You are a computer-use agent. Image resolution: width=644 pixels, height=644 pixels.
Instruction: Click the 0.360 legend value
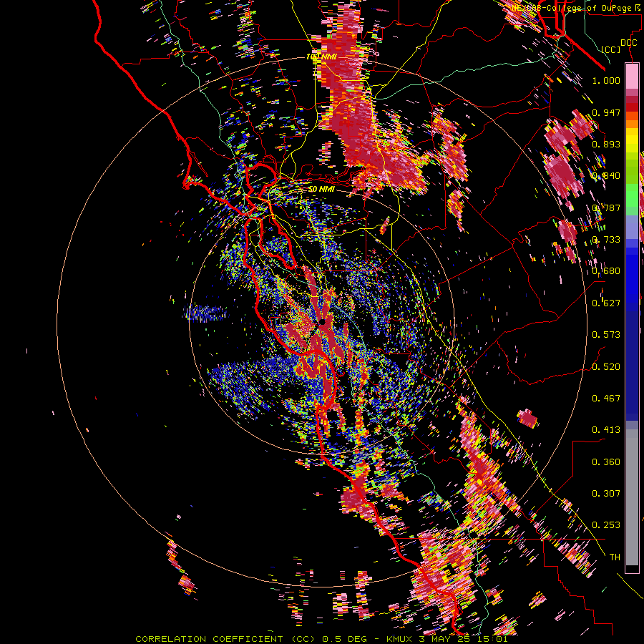606,462
